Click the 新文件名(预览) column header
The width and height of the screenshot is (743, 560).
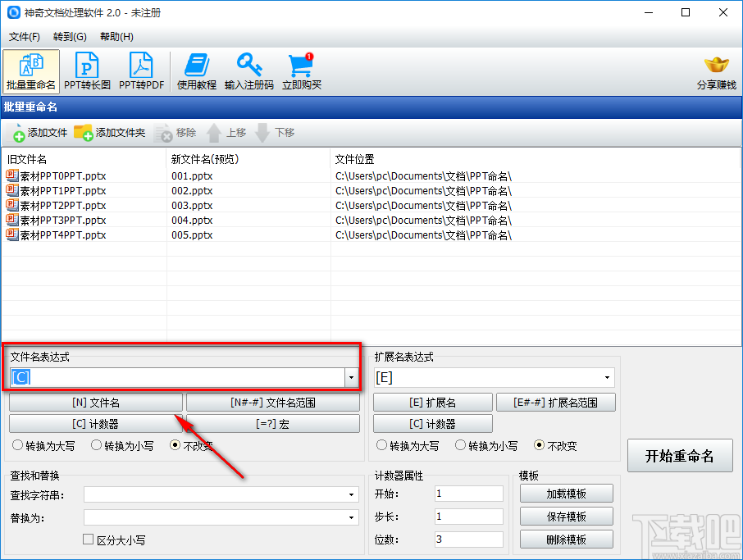248,159
